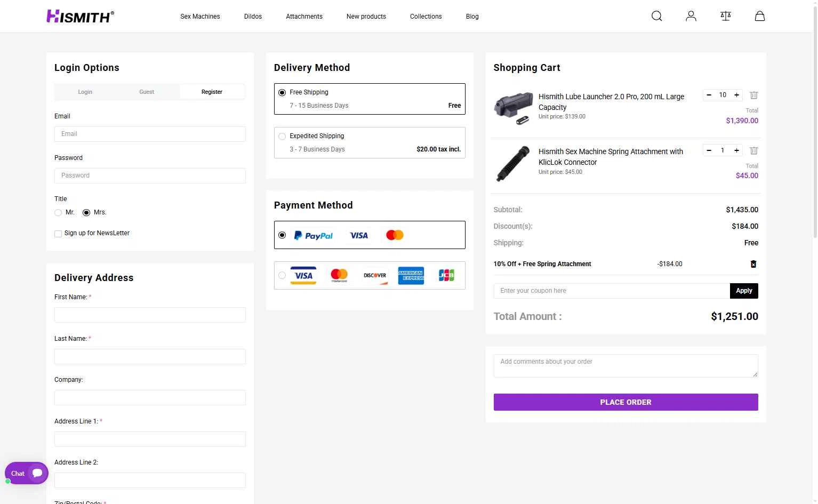Click Spring Attachment product thumbnail
818x504 pixels.
click(513, 163)
